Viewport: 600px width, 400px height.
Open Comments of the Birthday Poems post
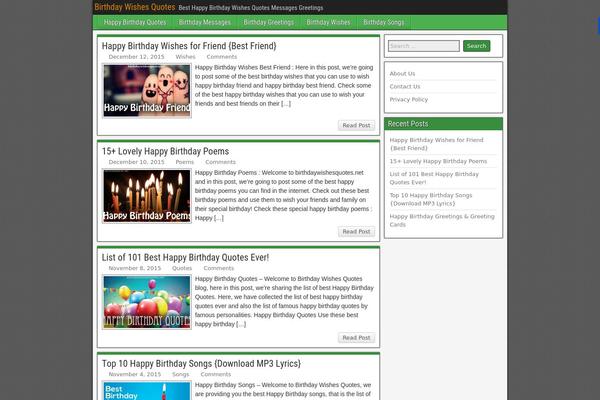click(x=220, y=162)
